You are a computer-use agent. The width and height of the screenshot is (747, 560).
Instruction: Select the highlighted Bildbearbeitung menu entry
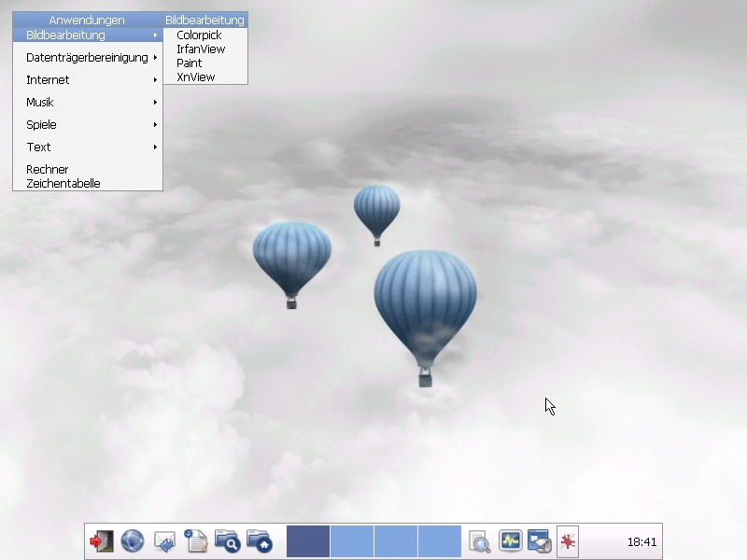[x=88, y=35]
